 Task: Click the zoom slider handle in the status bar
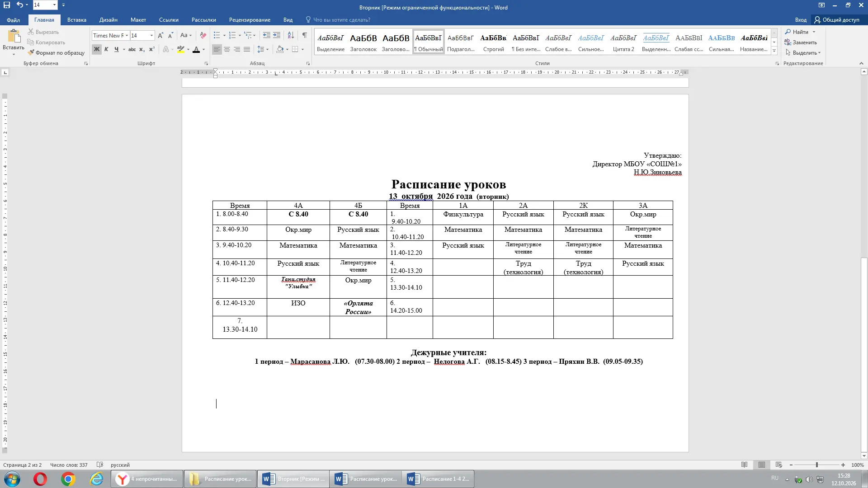pos(817,465)
